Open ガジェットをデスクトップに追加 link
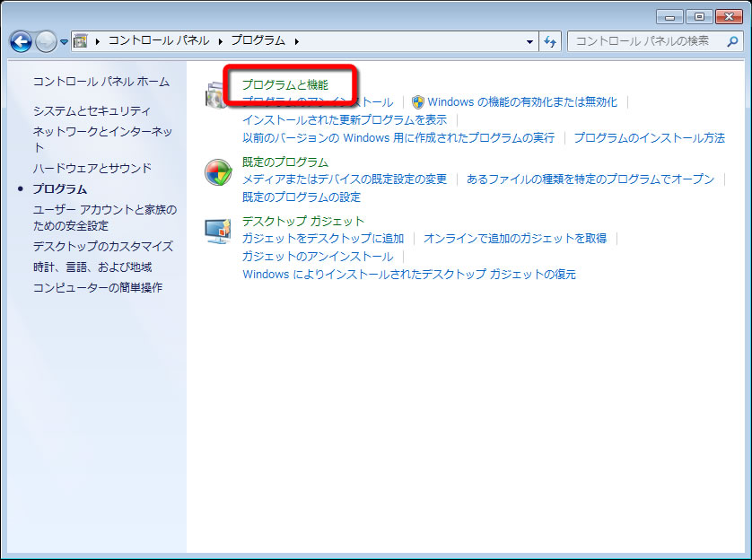Viewport: 752px width, 560px height. (x=323, y=239)
